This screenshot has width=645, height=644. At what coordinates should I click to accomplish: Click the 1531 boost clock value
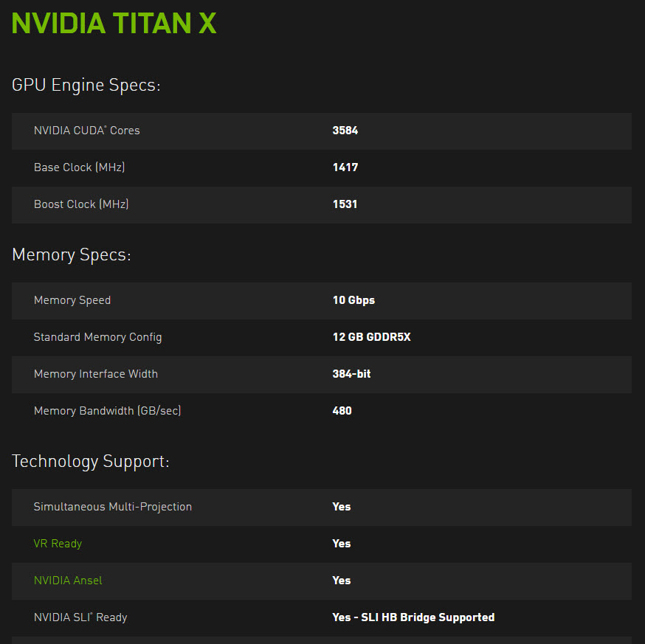(345, 204)
